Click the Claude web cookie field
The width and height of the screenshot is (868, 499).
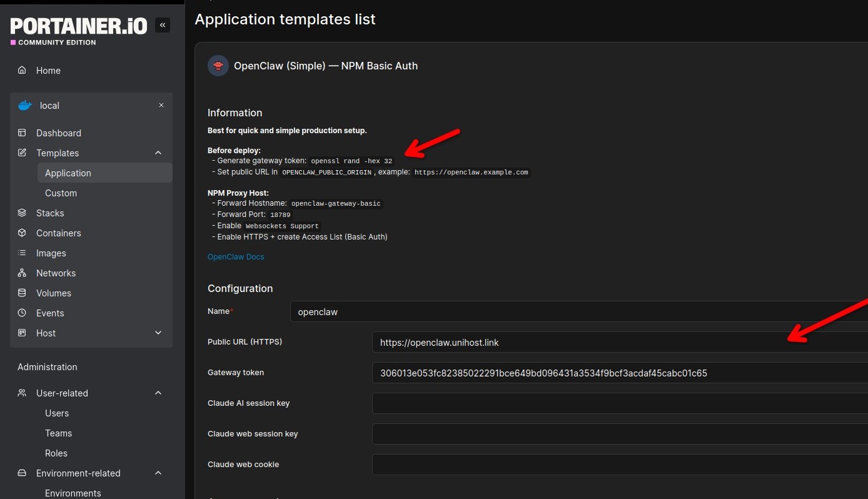[620, 465]
